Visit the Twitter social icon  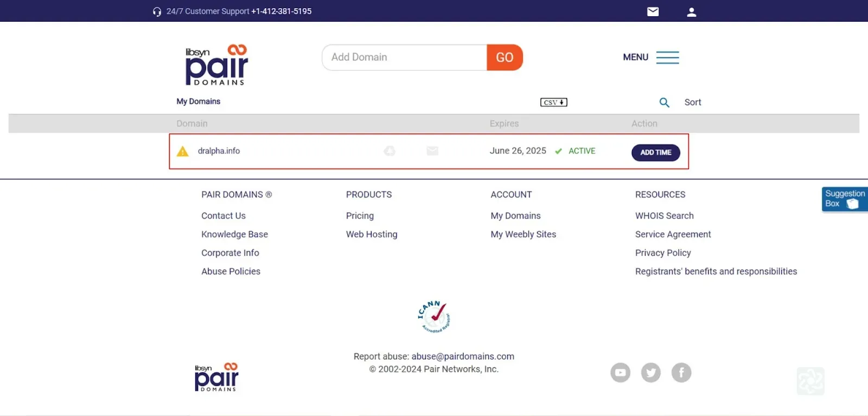click(x=651, y=373)
